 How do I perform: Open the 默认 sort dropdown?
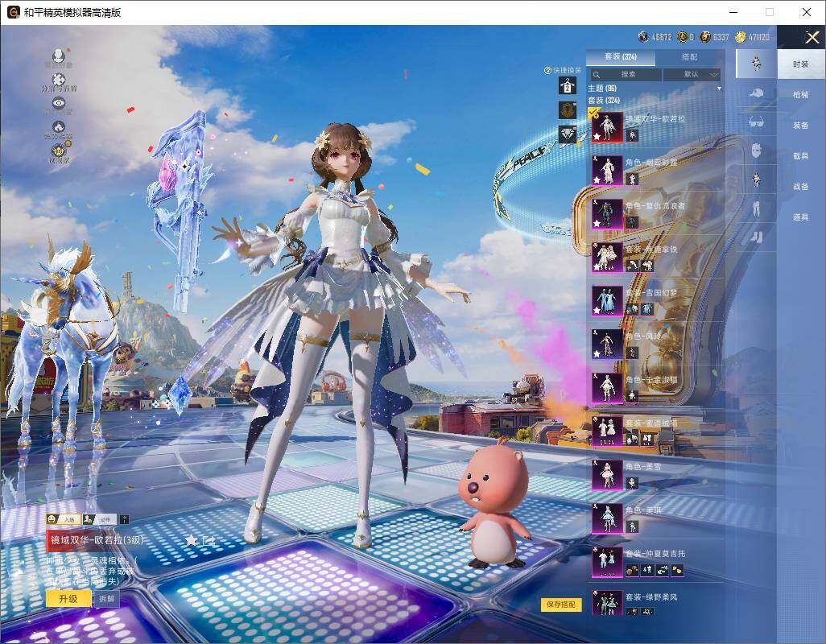[692, 74]
